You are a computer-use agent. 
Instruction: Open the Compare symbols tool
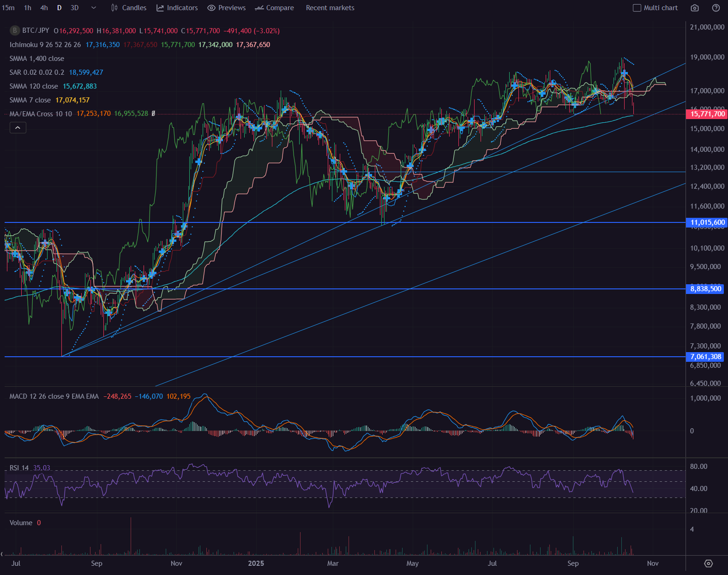point(274,8)
